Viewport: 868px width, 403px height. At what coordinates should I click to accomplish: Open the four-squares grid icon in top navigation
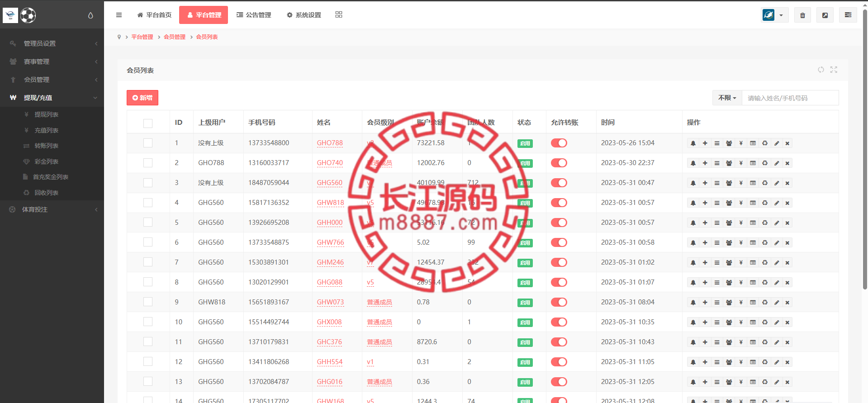coord(339,14)
